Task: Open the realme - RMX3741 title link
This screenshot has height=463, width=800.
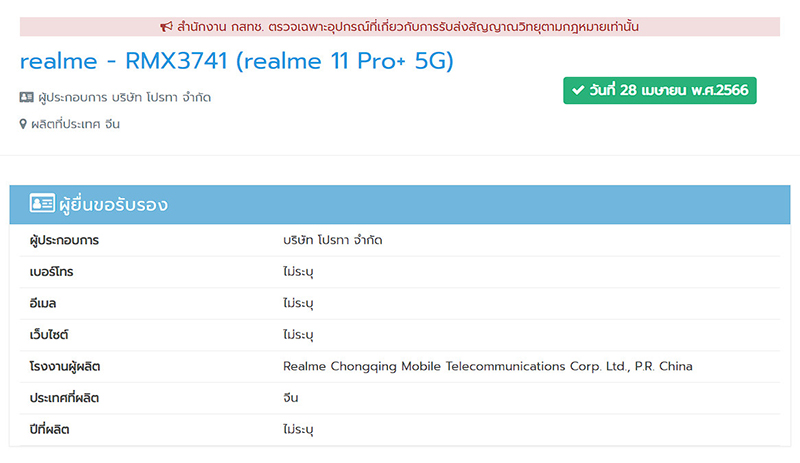Action: (x=236, y=62)
